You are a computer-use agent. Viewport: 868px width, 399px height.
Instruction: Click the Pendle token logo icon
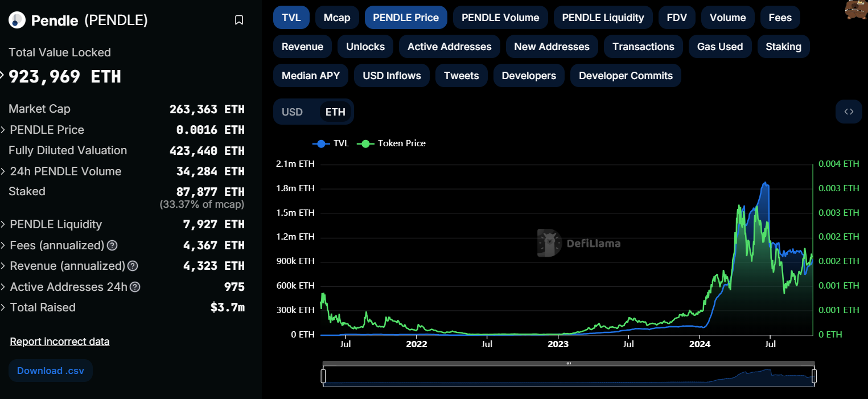(x=17, y=20)
